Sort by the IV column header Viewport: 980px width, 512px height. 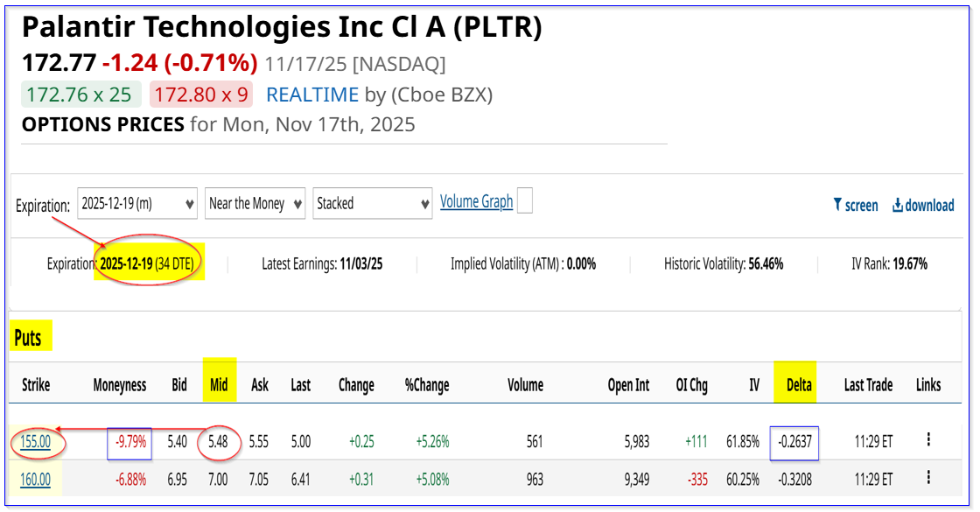tap(753, 385)
